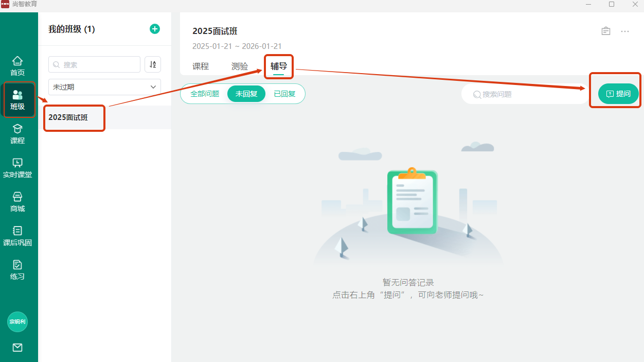The width and height of the screenshot is (644, 362).
Task: Select the 未回复 unanswered filter
Action: pos(246,94)
